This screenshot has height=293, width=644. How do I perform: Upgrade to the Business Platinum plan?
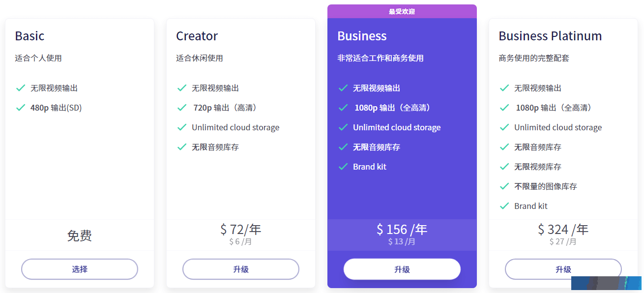click(x=563, y=269)
